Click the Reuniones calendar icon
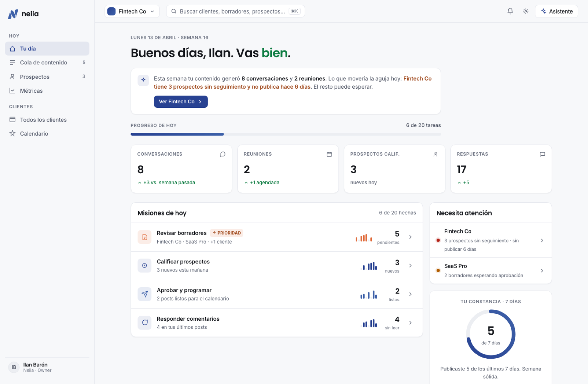 (x=329, y=154)
